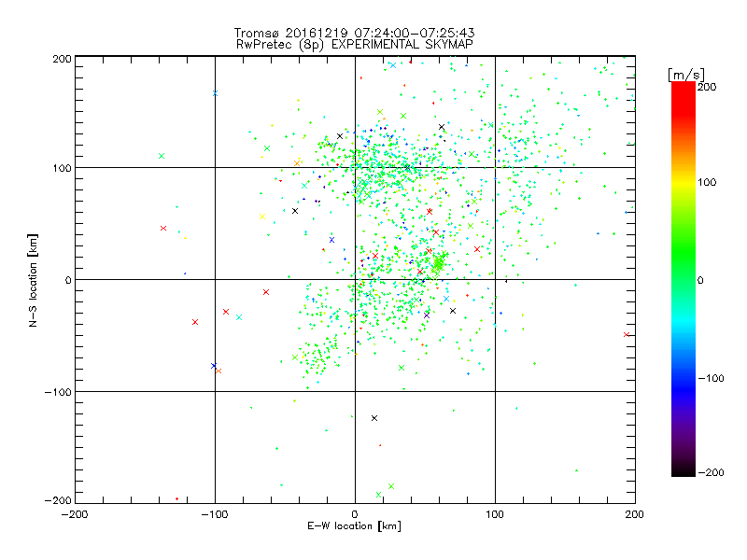
Task: Click the '100' tick label on the E-W axis
Action: [x=495, y=514]
